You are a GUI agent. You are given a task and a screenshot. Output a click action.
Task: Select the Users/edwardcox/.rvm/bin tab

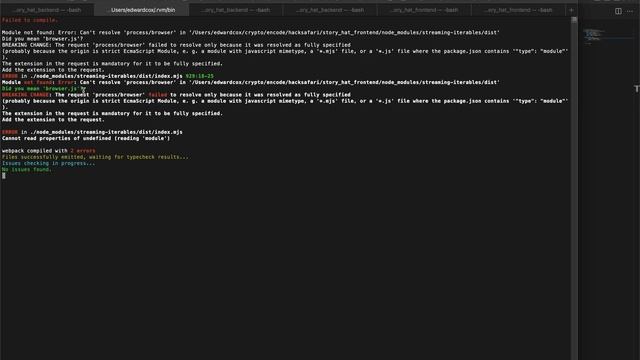(x=142, y=10)
